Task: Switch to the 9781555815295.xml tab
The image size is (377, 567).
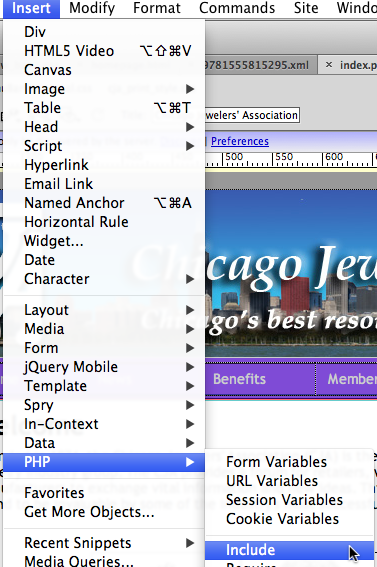Action: tap(258, 65)
